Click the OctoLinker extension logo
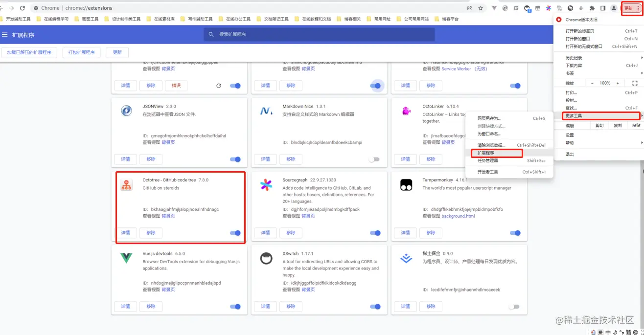Screen dimensions: 644x335 click(x=406, y=111)
